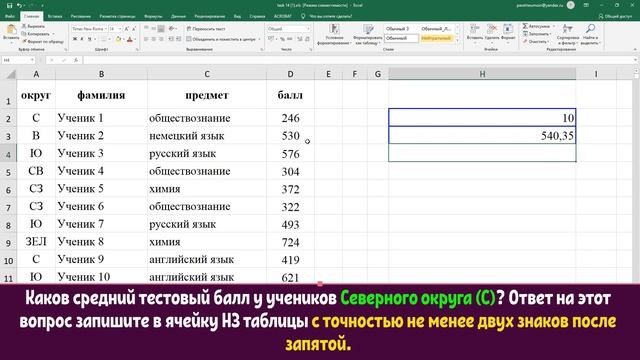Screen dimensions: 640x360
Task: Open Format as Table gallery
Action: point(368,34)
